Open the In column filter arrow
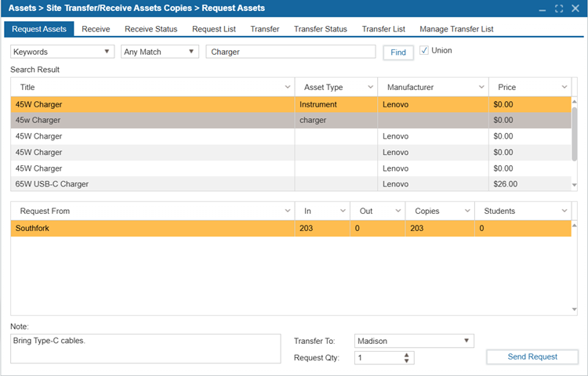The image size is (588, 376). 343,211
